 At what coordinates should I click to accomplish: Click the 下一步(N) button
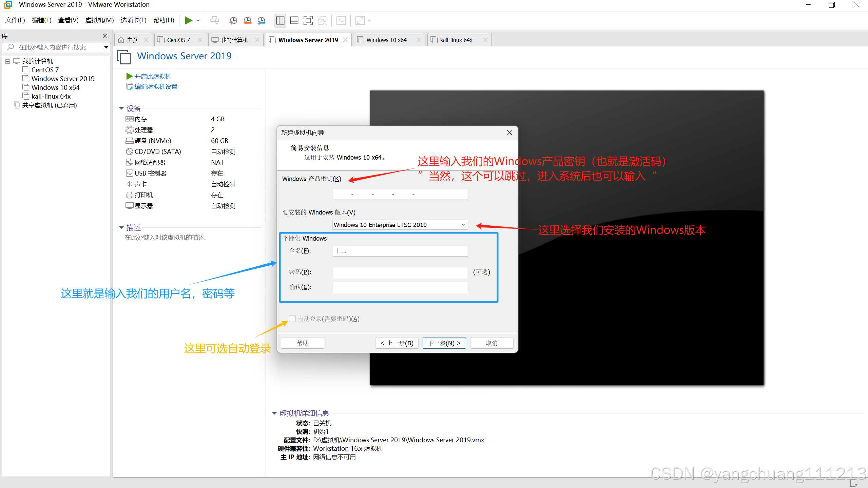point(444,343)
